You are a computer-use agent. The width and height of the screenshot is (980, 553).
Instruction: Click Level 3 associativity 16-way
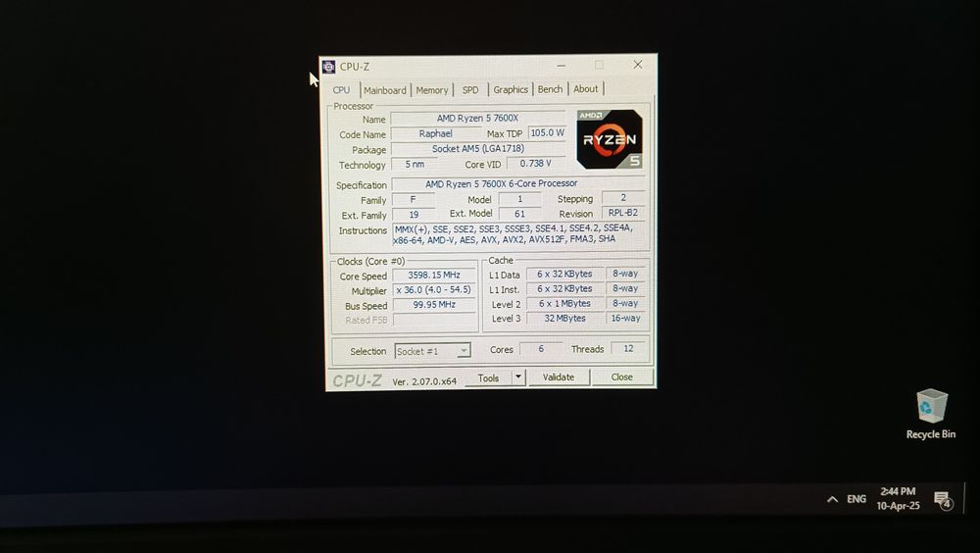coord(625,318)
